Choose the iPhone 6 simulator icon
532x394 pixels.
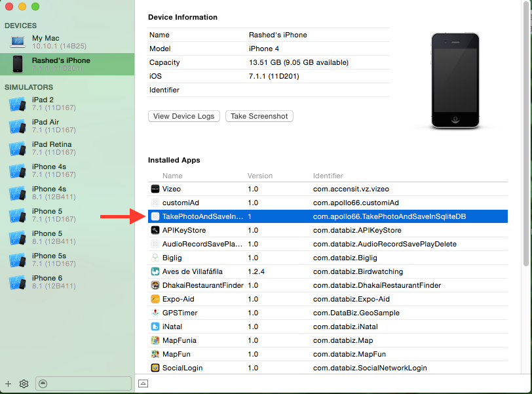coord(17,282)
